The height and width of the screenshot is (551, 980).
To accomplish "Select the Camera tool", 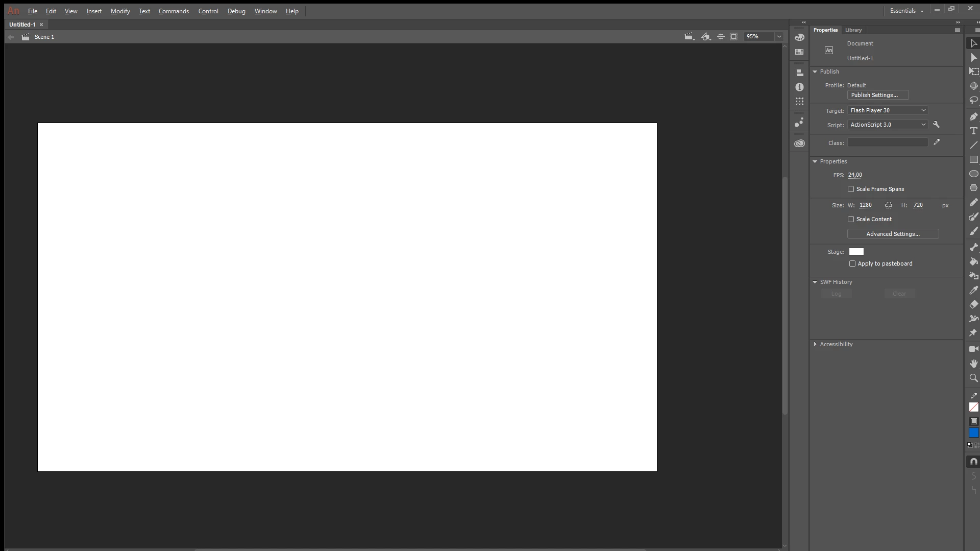I will tap(973, 349).
